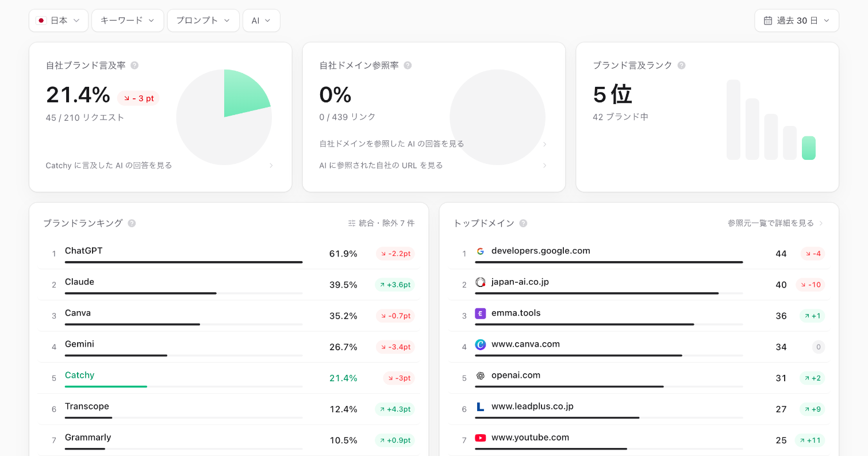
Task: Open the 日本 country dropdown
Action: pos(59,21)
